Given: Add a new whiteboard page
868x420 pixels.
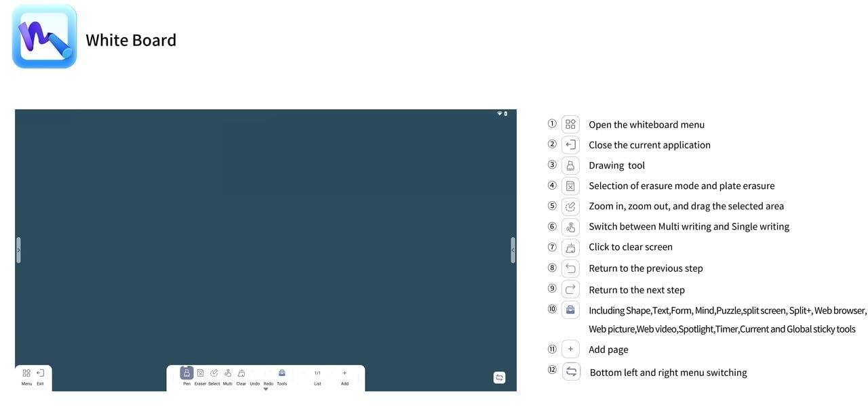Looking at the screenshot, I should point(344,374).
